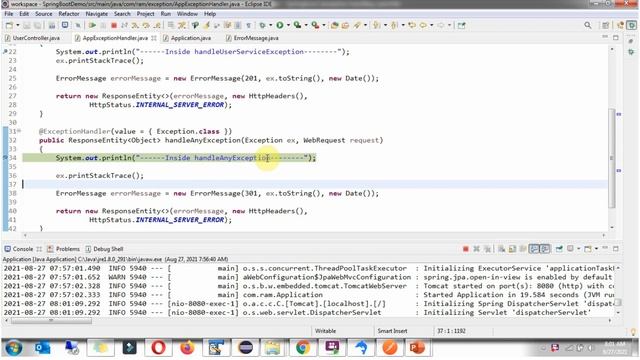The image size is (640, 360).
Task: Click the Writable status bar entry
Action: [x=325, y=331]
